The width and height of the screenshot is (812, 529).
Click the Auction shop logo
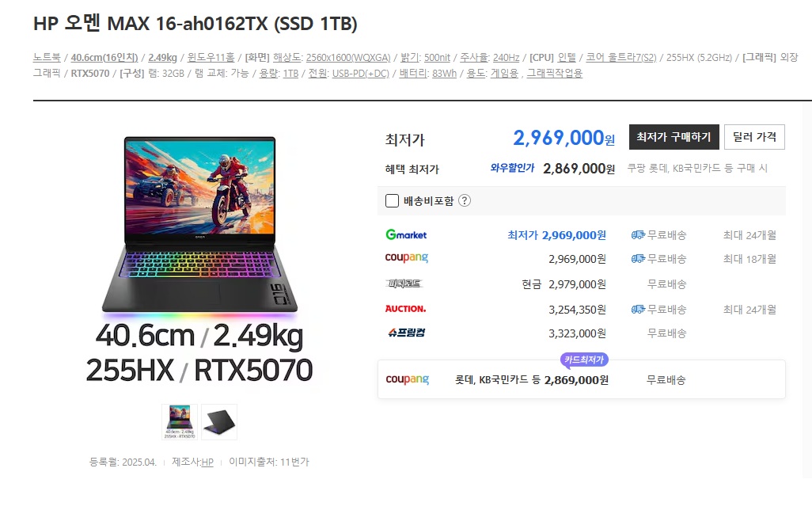405,309
